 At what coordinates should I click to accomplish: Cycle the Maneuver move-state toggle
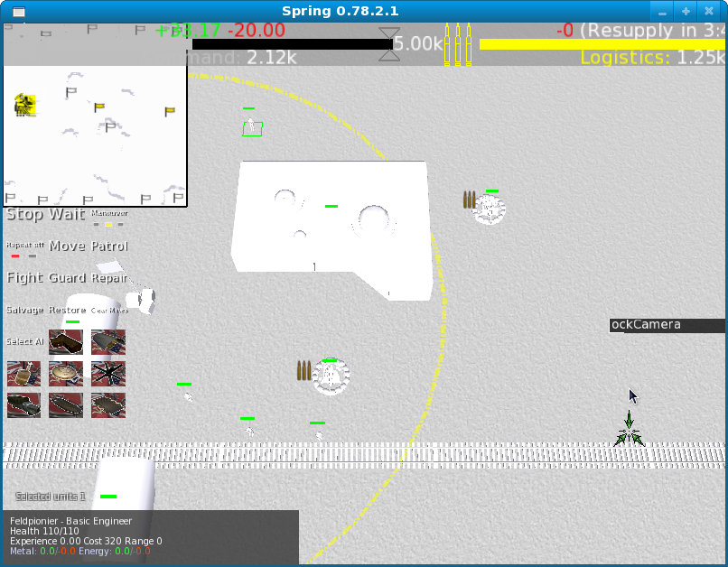(x=108, y=218)
